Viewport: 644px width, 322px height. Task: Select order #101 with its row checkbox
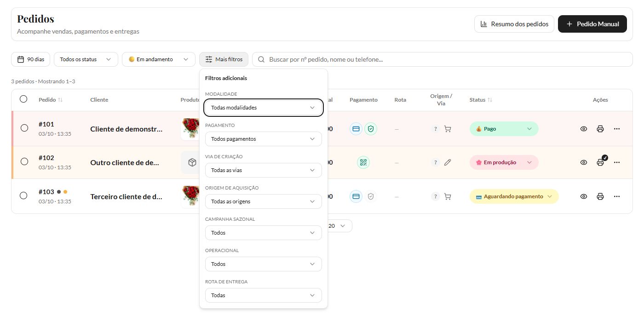tap(24, 128)
